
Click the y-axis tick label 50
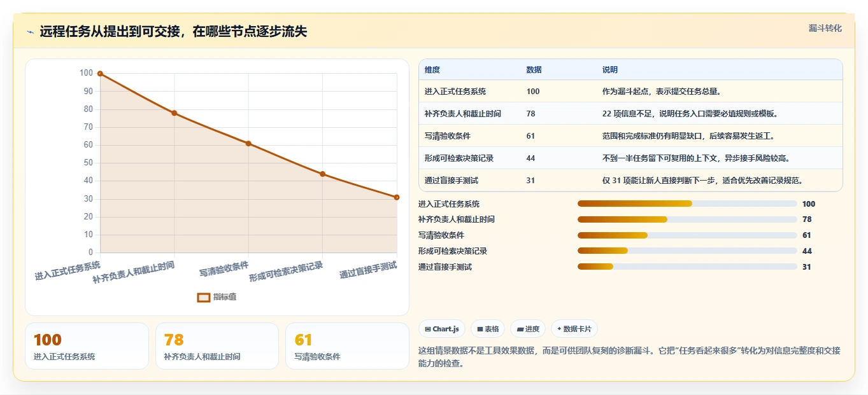pyautogui.click(x=88, y=163)
